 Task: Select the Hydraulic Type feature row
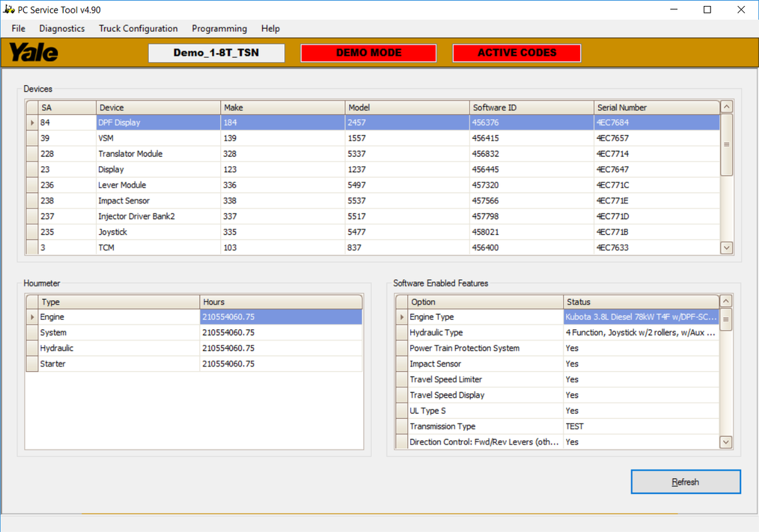[557, 332]
